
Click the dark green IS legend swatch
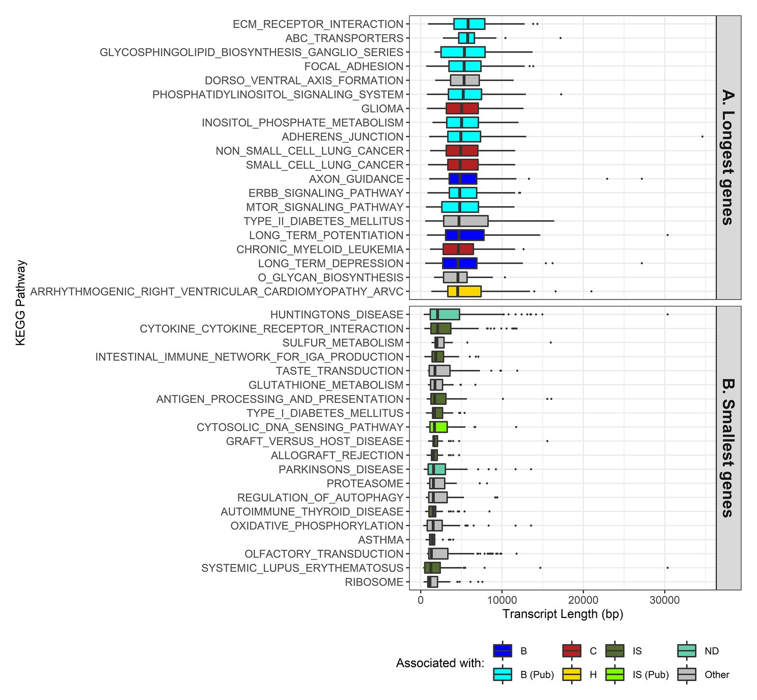pyautogui.click(x=615, y=651)
